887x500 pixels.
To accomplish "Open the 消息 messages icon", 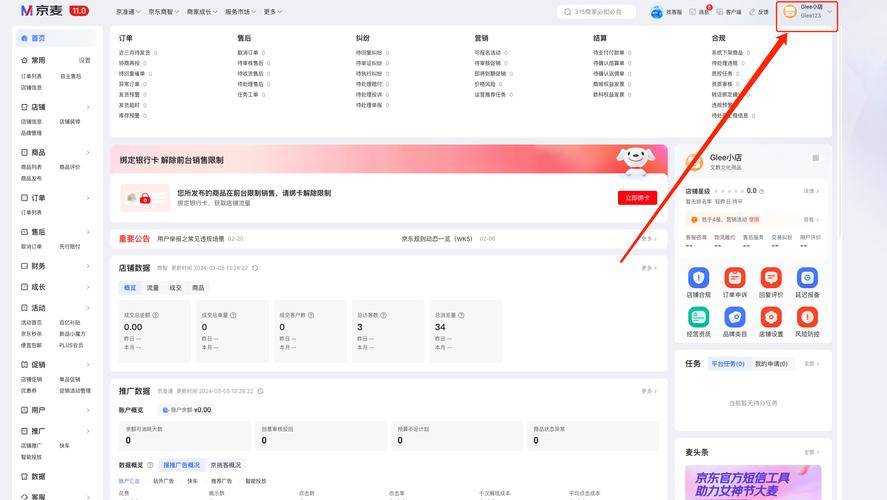I will [x=692, y=12].
